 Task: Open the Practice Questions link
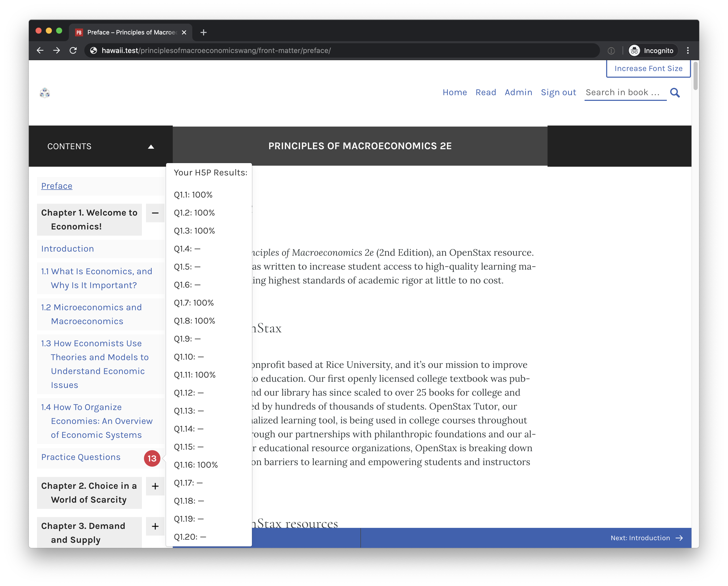[x=81, y=457]
